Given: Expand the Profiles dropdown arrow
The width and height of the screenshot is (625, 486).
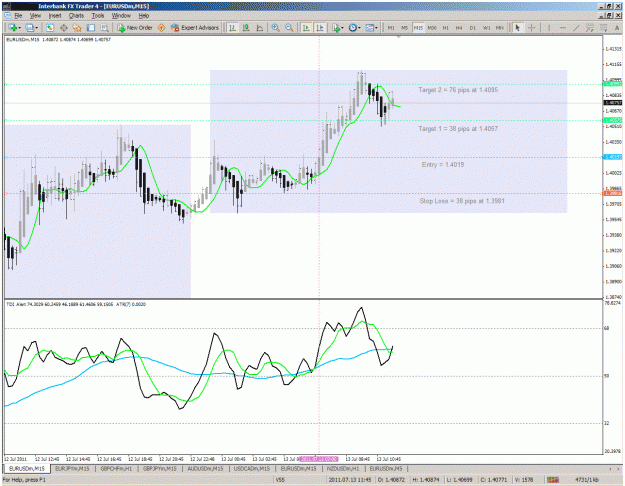Looking at the screenshot, I should tap(37, 28).
